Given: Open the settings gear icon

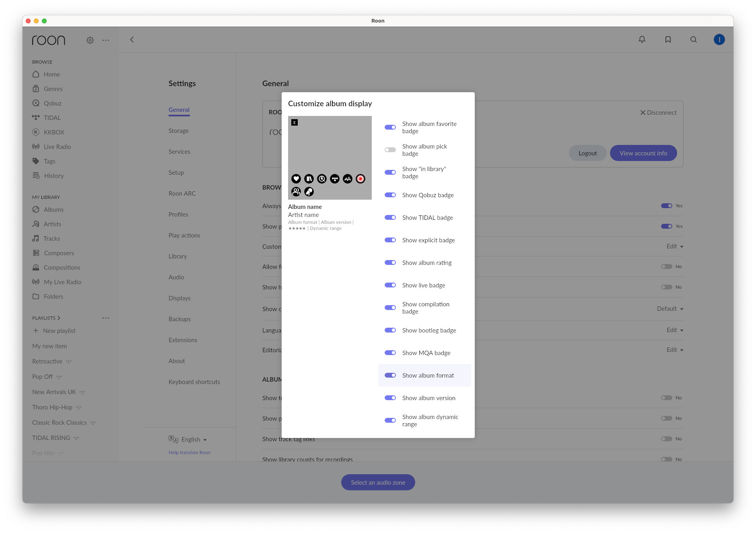Looking at the screenshot, I should pos(90,40).
